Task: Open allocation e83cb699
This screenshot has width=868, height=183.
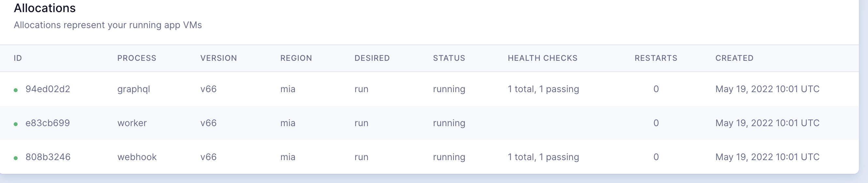Action: tap(48, 123)
